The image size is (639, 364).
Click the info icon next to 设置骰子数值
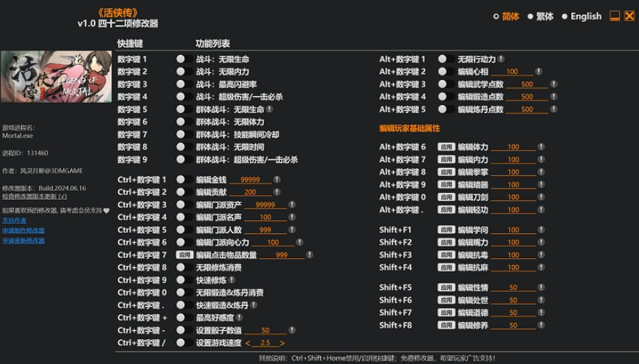pyautogui.click(x=292, y=330)
